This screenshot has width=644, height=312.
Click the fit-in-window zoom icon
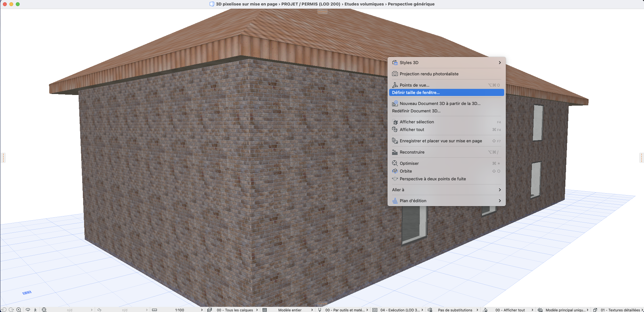[44, 310]
